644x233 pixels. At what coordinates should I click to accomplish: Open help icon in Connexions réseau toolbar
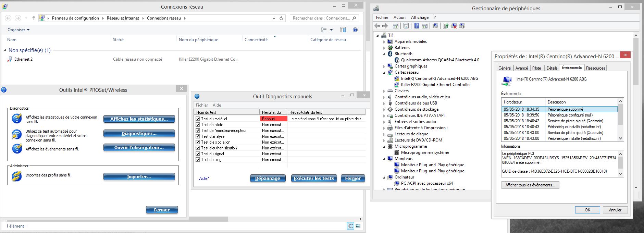click(x=355, y=30)
